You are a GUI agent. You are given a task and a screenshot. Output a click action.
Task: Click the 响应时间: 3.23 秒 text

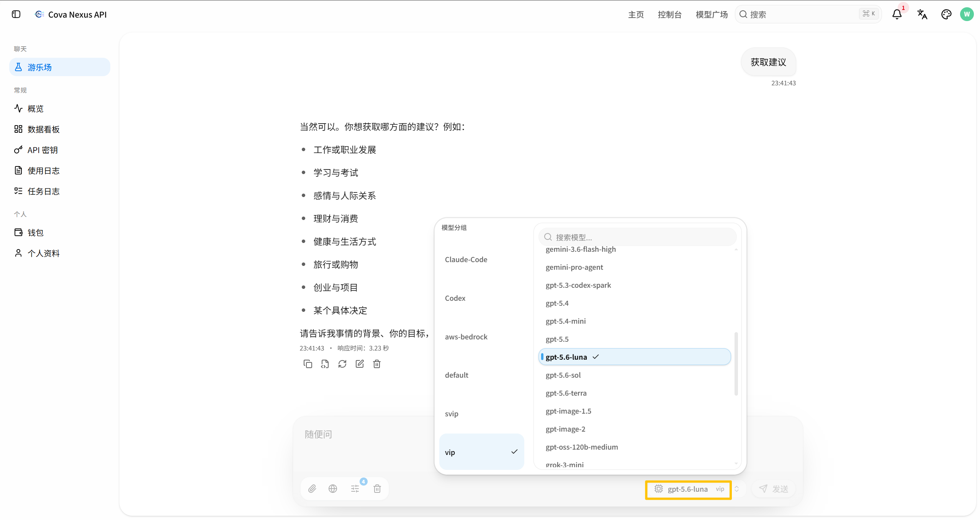363,348
